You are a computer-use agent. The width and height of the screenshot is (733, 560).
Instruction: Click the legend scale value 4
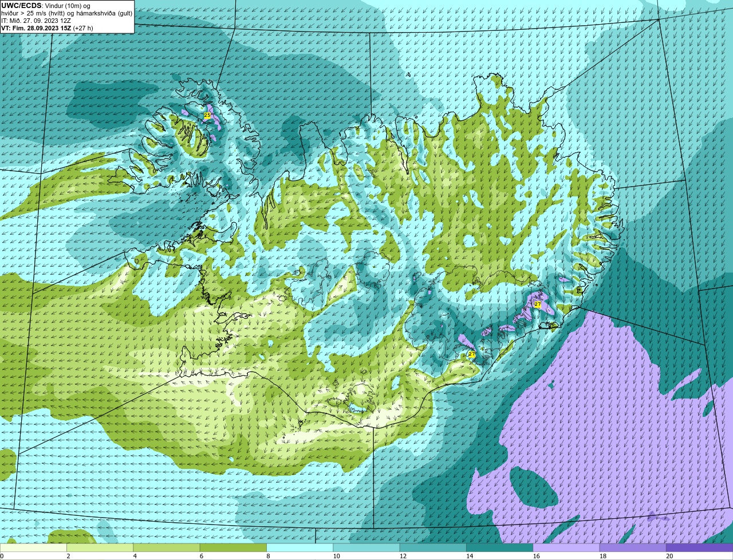135,556
